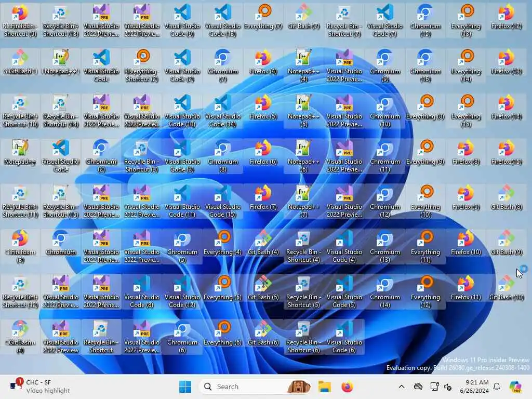532x399 pixels.
Task: Select the Chromium (12) desktop shortcut
Action: pos(385,201)
